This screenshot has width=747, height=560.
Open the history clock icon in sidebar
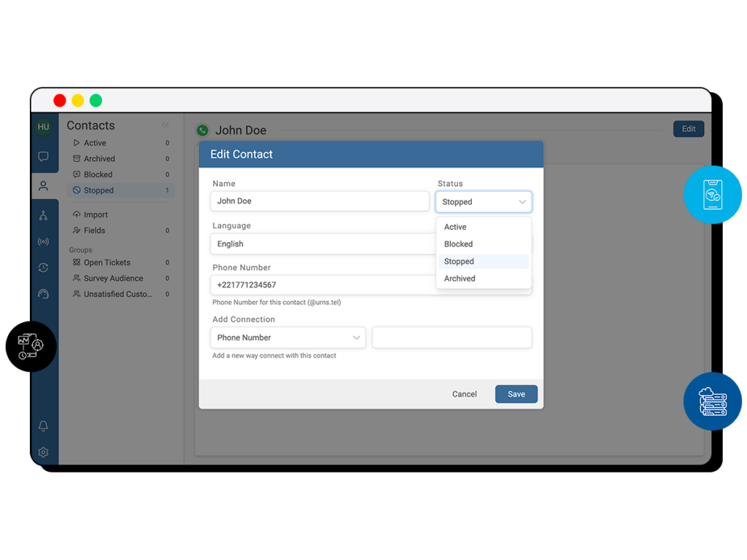(x=43, y=268)
